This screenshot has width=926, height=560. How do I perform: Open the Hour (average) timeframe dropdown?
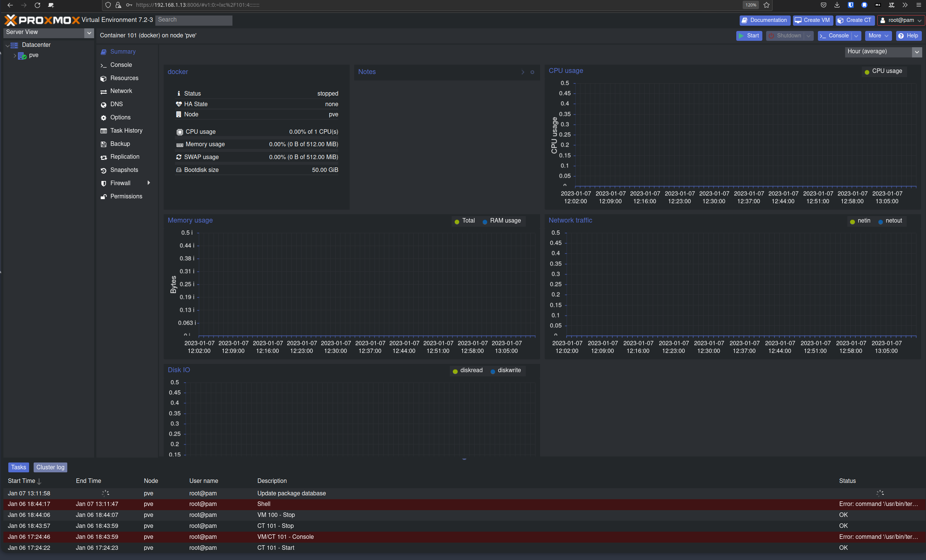coord(917,52)
